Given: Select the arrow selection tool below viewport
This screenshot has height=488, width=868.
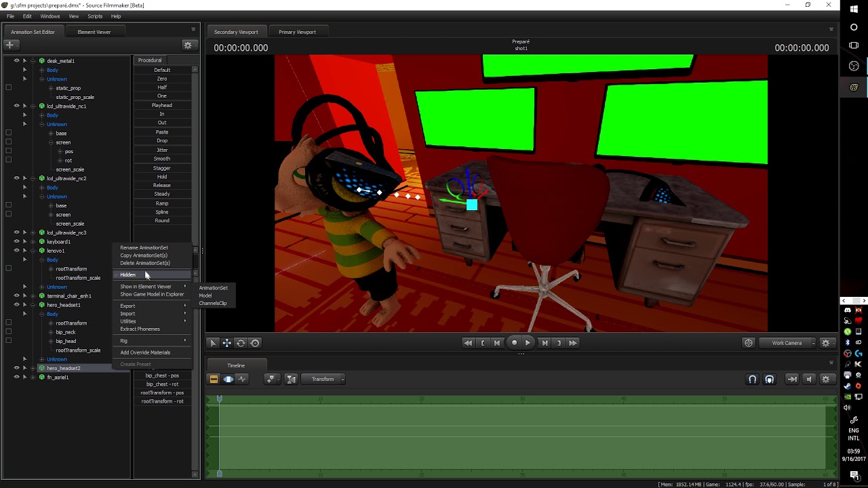Looking at the screenshot, I should 213,343.
